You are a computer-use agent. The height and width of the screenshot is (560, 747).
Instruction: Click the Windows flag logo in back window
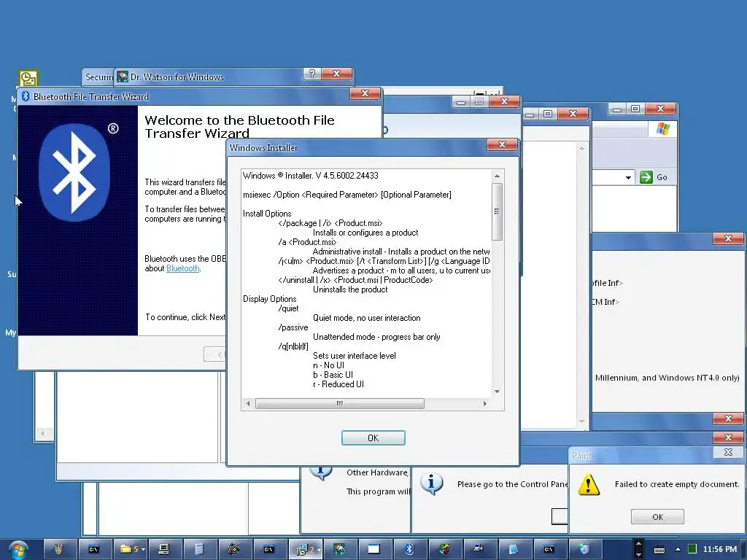662,128
